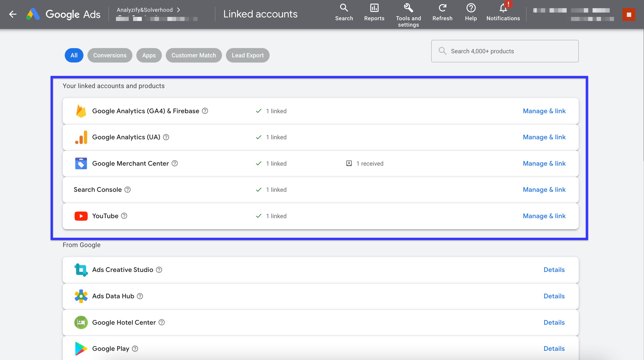Viewport: 644px width, 360px height.
Task: Click '1 linked' in Search Console row
Action: click(276, 190)
